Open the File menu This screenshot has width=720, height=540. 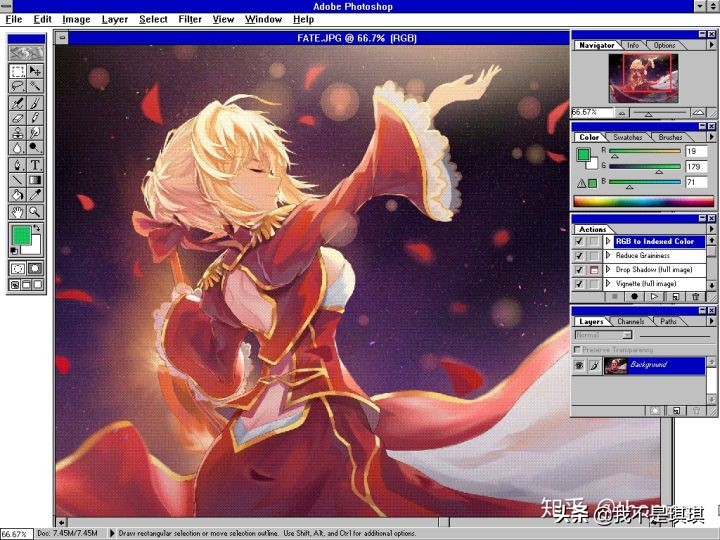point(14,19)
